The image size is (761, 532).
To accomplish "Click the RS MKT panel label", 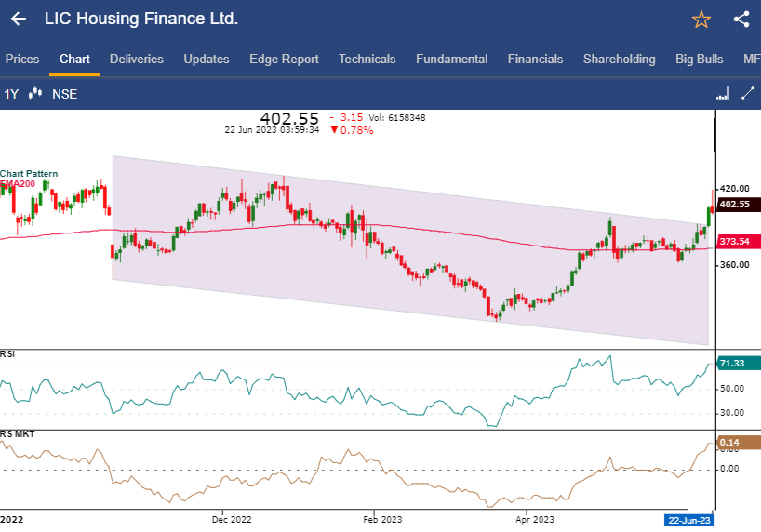I will (x=18, y=434).
